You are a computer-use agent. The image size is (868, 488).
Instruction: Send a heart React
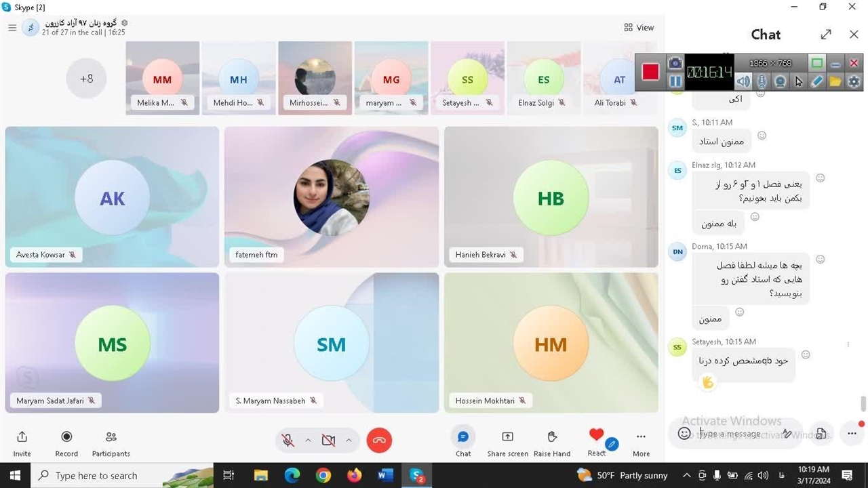pos(596,436)
